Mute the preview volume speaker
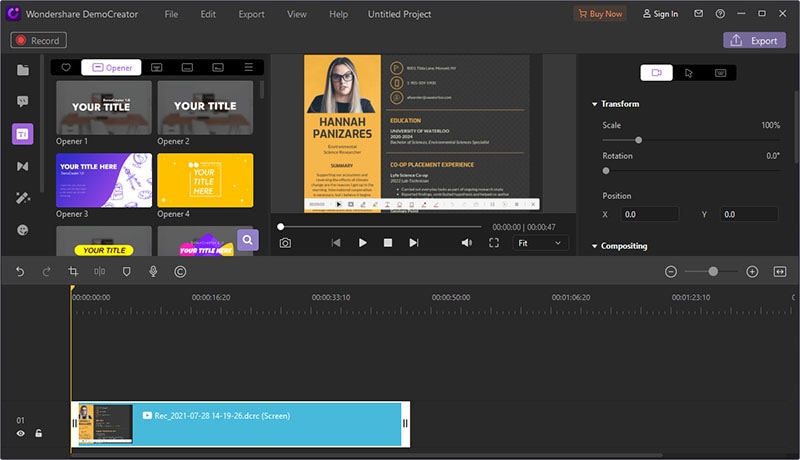This screenshot has width=800, height=460. click(x=466, y=243)
